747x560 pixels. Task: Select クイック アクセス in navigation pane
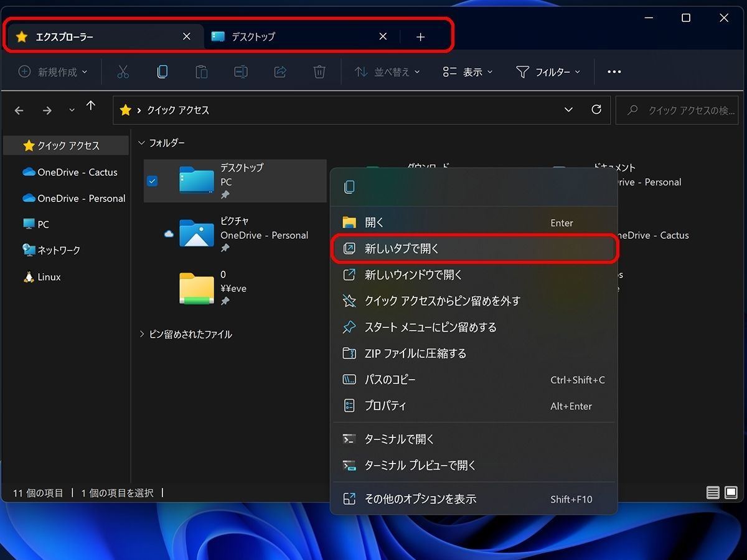pyautogui.click(x=66, y=146)
